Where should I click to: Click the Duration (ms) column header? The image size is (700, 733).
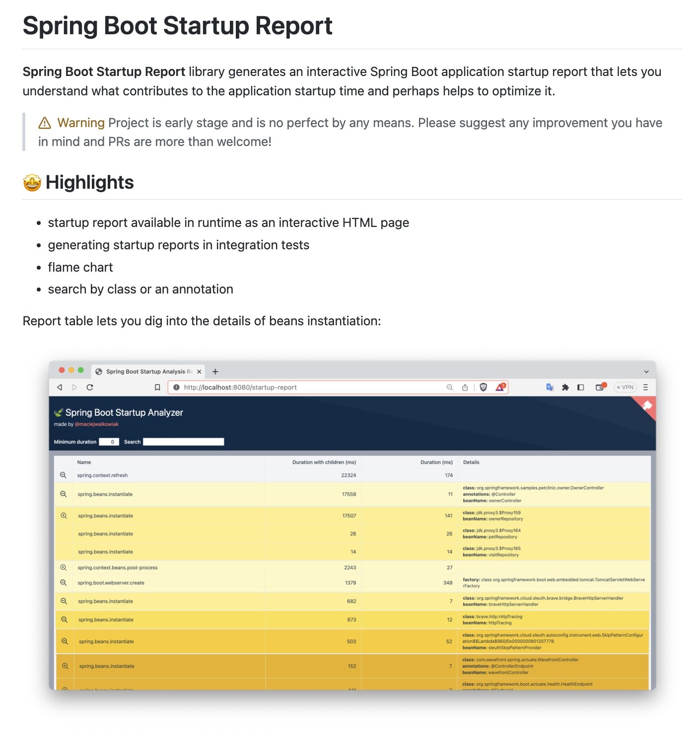pos(436,462)
